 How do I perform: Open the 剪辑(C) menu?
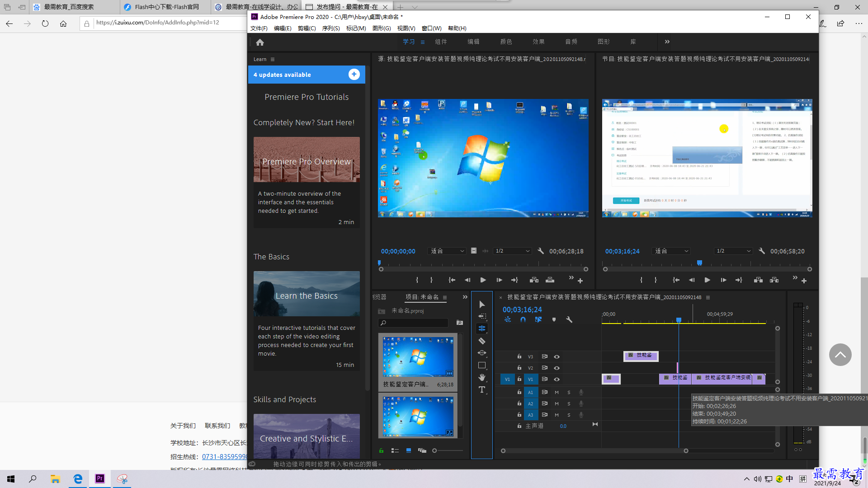point(307,28)
